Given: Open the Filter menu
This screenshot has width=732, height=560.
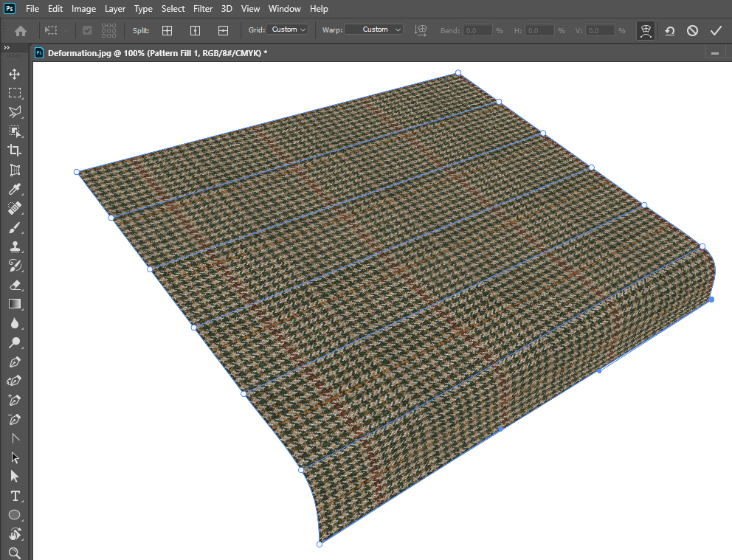Looking at the screenshot, I should coord(203,9).
